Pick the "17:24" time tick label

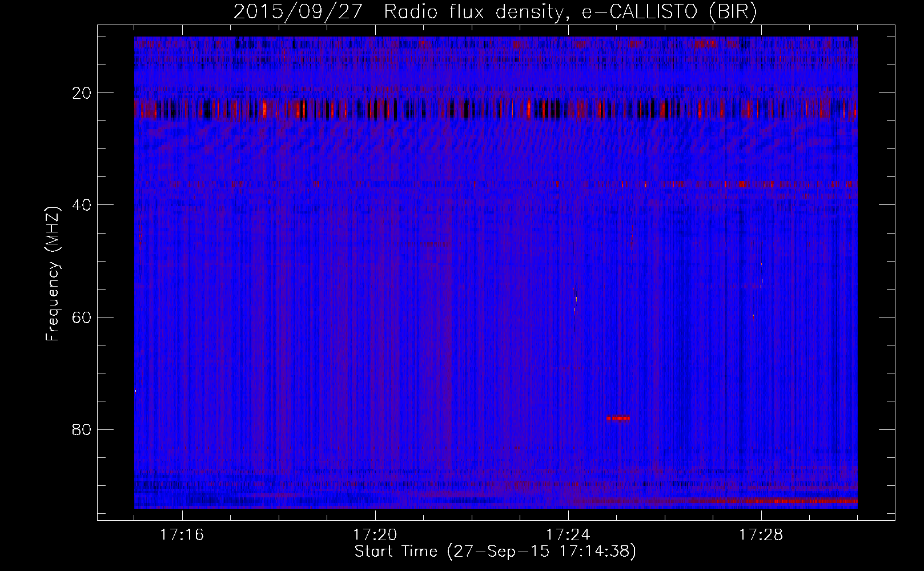(568, 535)
